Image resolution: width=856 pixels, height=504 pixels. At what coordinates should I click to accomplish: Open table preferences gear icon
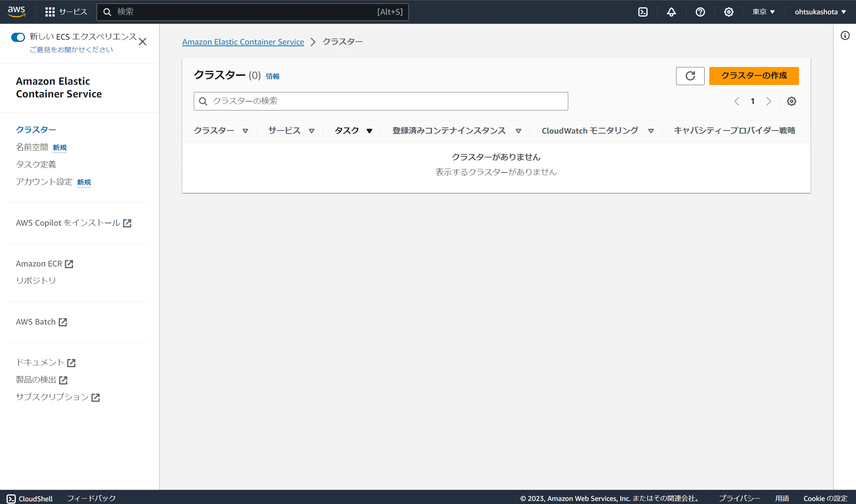coord(792,101)
